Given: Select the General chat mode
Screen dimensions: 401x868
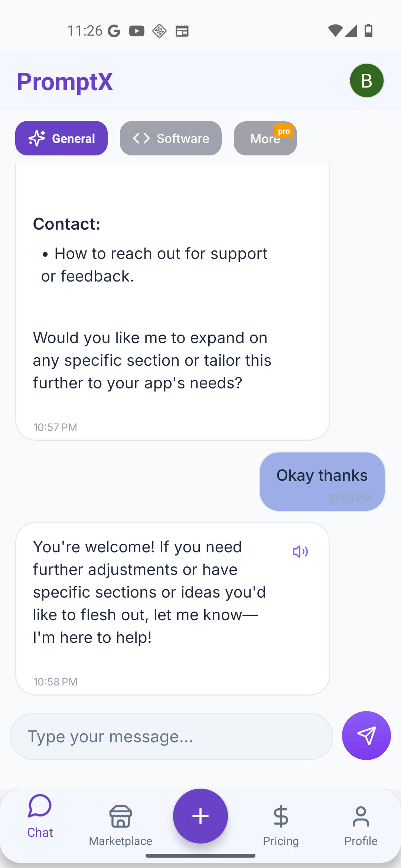Looking at the screenshot, I should (x=61, y=138).
